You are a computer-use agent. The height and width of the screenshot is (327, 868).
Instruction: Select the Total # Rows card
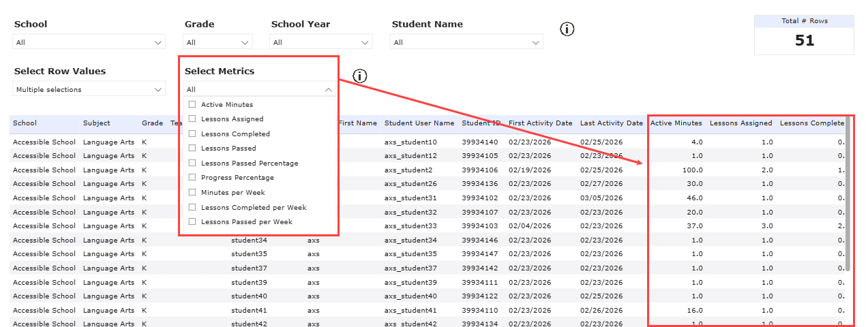click(804, 35)
